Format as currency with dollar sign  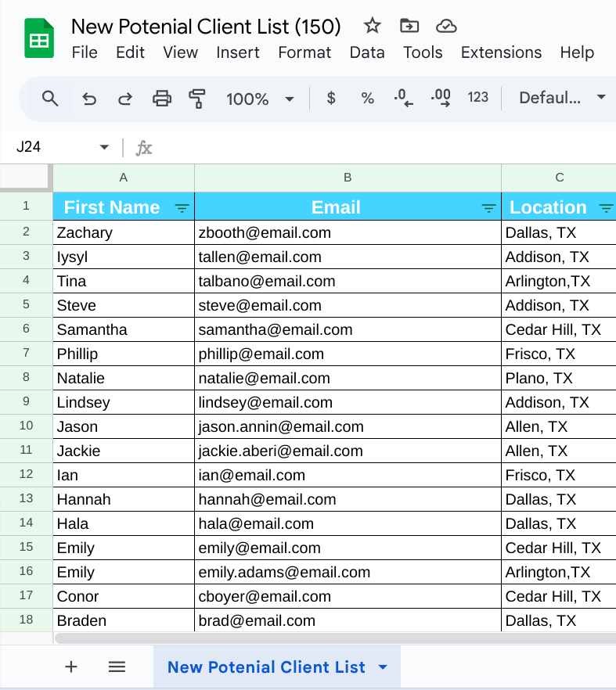(x=331, y=99)
